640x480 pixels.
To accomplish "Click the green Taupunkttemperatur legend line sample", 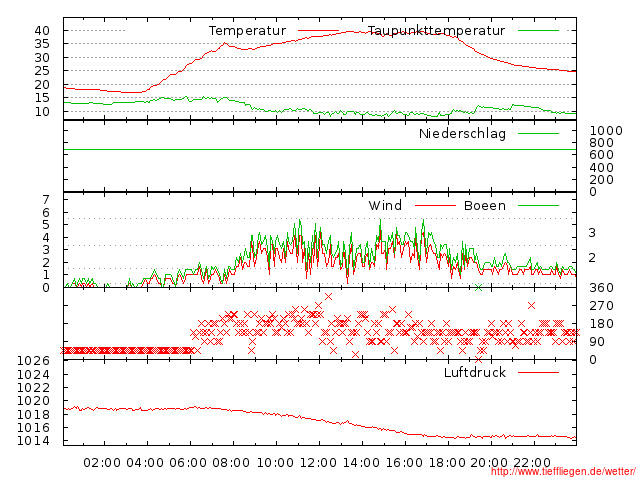I will pos(538,31).
